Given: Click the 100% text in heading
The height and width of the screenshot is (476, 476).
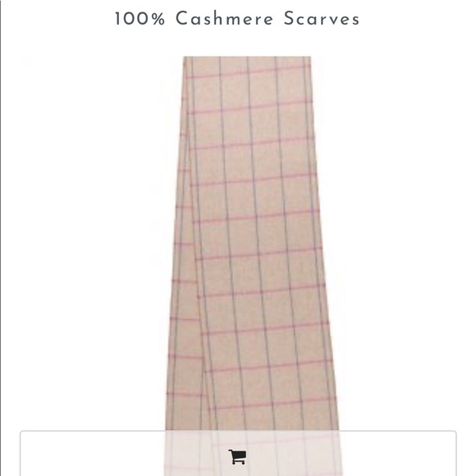Looking at the screenshot, I should pos(140,19).
